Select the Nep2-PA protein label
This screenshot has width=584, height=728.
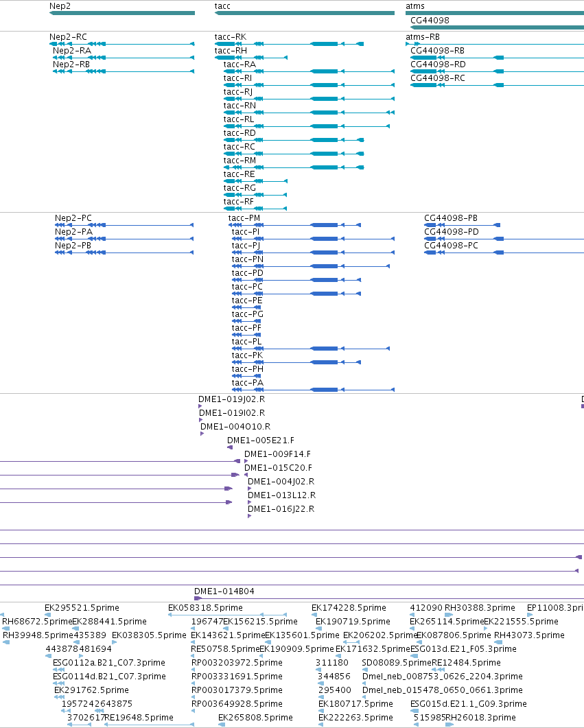[x=74, y=232]
